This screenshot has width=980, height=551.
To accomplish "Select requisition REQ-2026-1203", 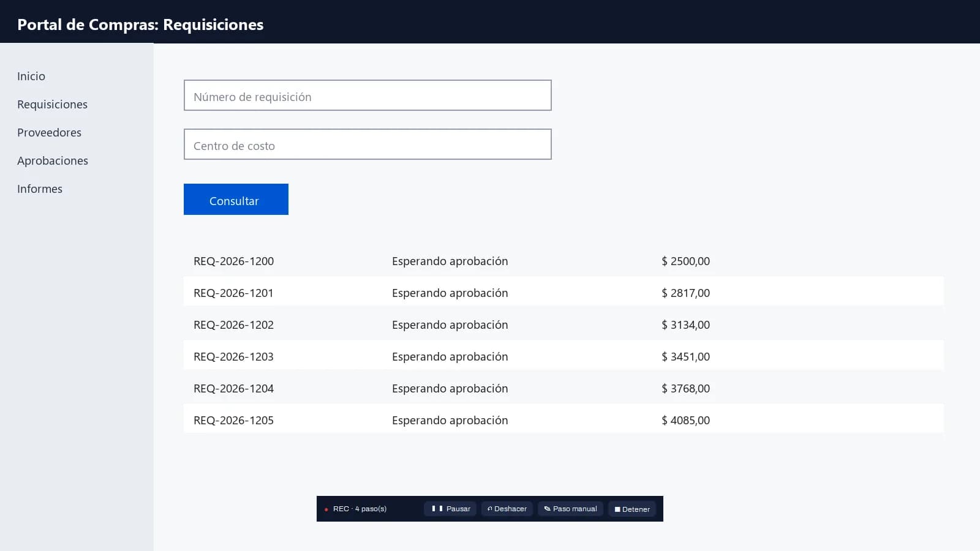I will pos(563,356).
